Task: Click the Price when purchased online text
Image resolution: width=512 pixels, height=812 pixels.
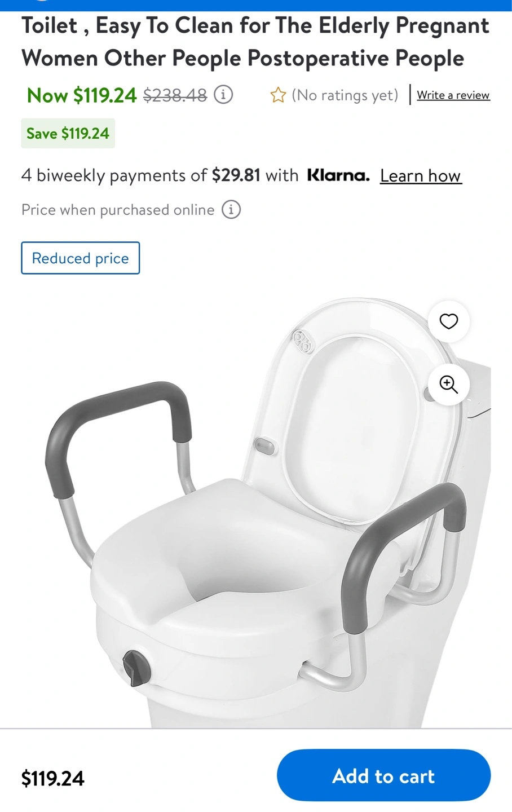Action: point(118,210)
